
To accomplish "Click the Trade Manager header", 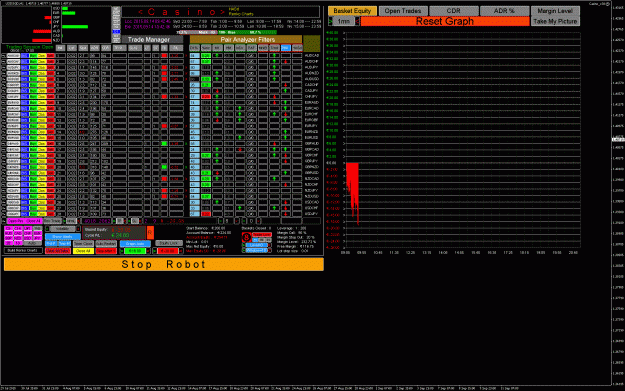I will click(x=152, y=39).
